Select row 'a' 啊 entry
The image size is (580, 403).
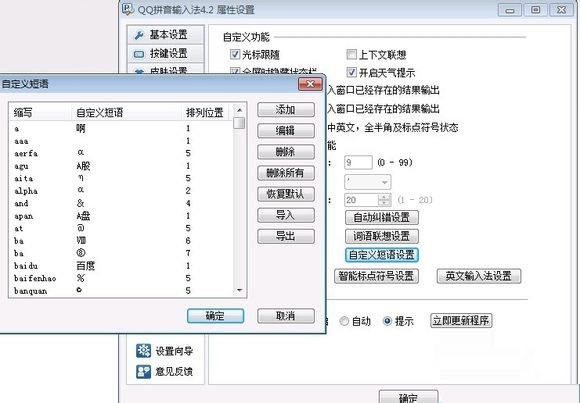pyautogui.click(x=121, y=128)
